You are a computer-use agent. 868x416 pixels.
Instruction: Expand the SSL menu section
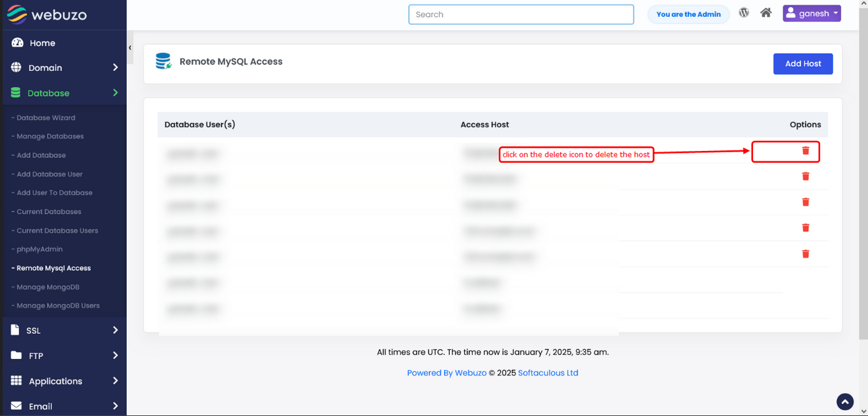[x=64, y=331]
